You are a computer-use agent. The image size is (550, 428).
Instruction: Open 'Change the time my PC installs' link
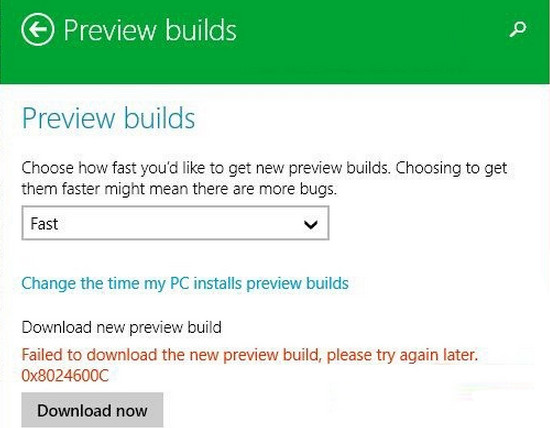pyautogui.click(x=185, y=283)
